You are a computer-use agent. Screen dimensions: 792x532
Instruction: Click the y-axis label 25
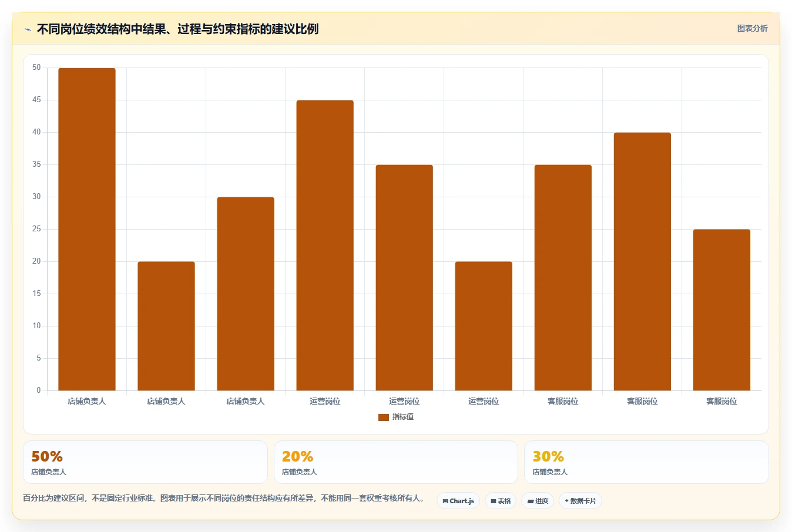(x=36, y=229)
